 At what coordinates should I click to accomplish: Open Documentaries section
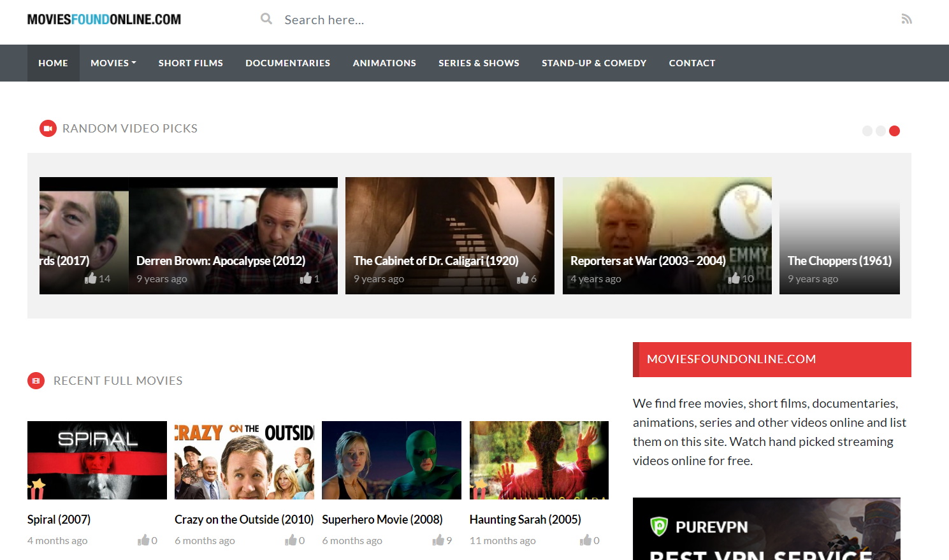(x=287, y=63)
